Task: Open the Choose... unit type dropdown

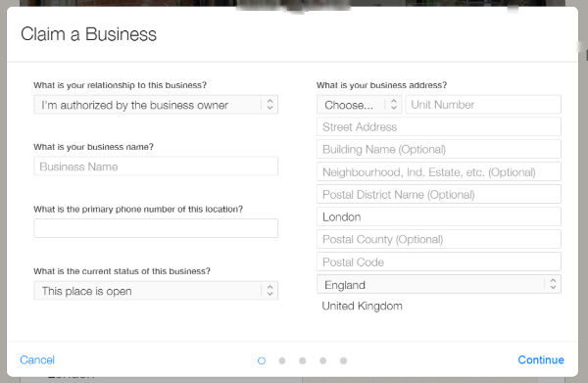Action: 360,105
